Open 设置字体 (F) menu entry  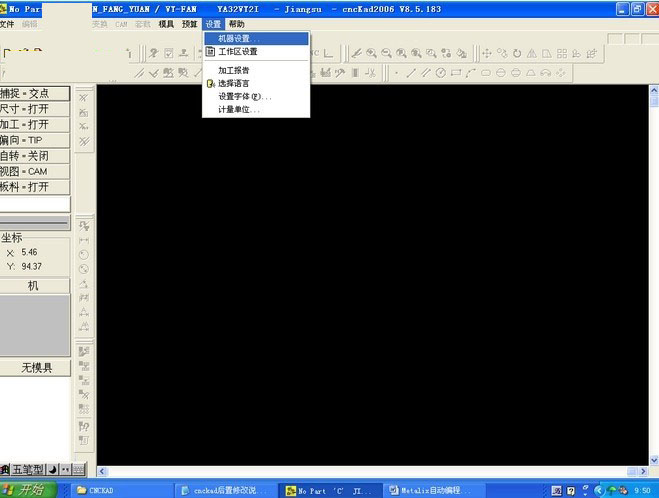pos(256,97)
